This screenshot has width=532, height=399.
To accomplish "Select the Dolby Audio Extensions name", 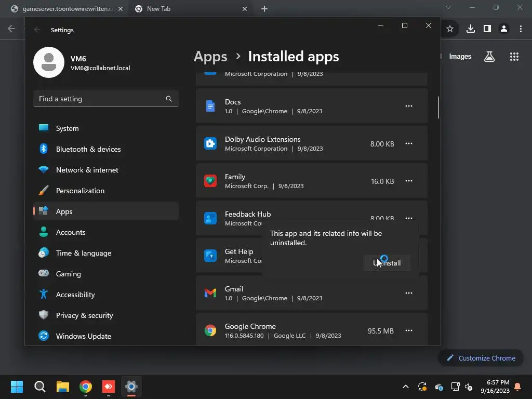I will pos(262,139).
